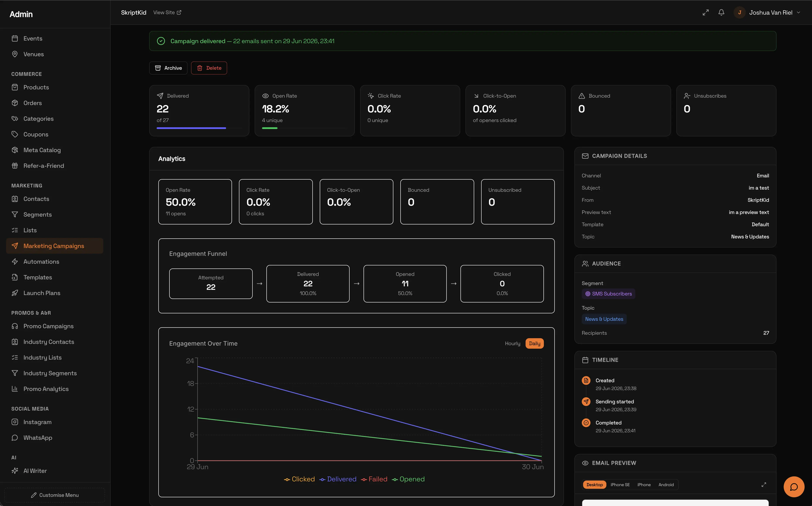Click the AI Writer sparkle icon
This screenshot has width=812, height=506.
pyautogui.click(x=15, y=471)
